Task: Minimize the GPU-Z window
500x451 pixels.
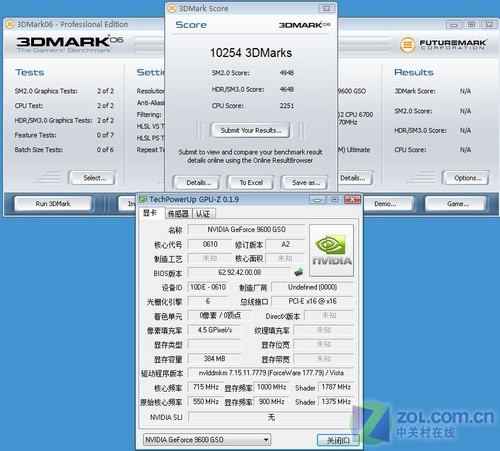Action: coord(317,200)
